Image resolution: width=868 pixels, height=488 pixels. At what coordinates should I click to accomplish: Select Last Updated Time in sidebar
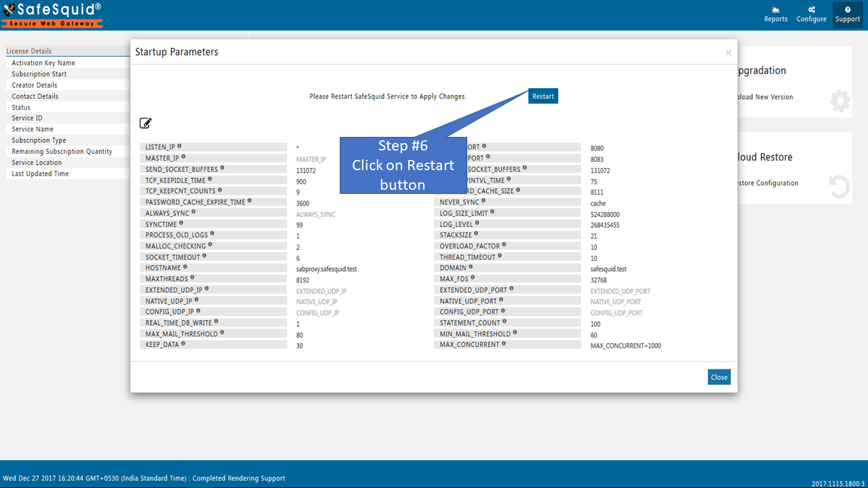coord(40,174)
